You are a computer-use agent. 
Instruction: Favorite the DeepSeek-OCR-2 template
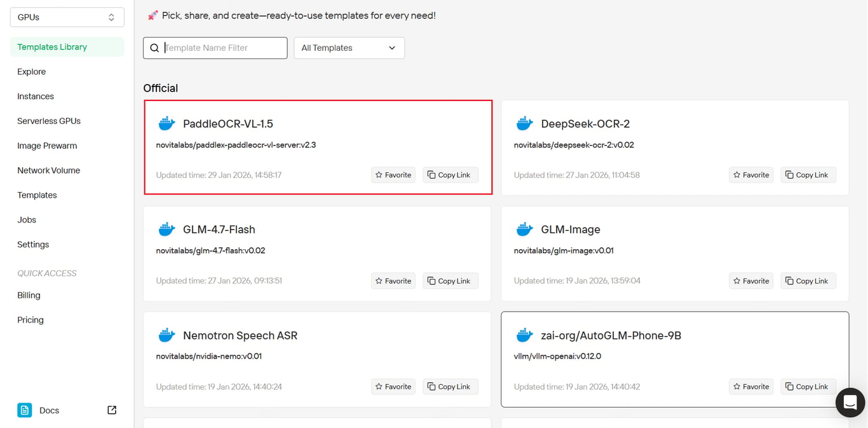tap(752, 175)
